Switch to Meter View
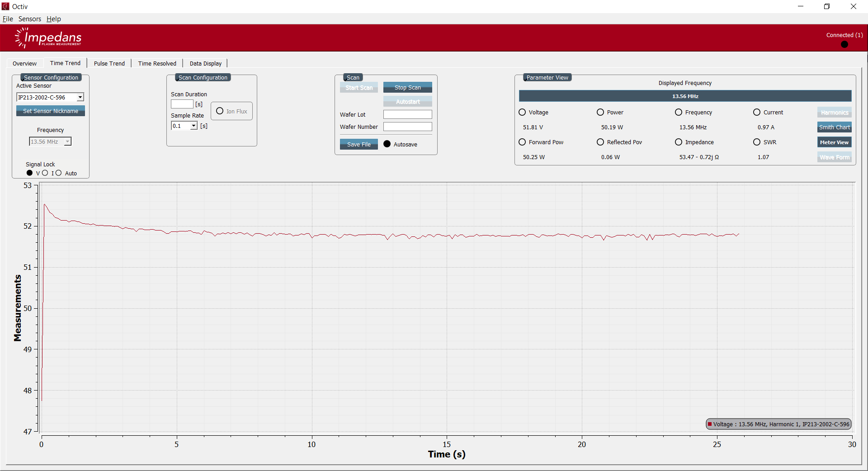The image size is (868, 471). coord(834,142)
